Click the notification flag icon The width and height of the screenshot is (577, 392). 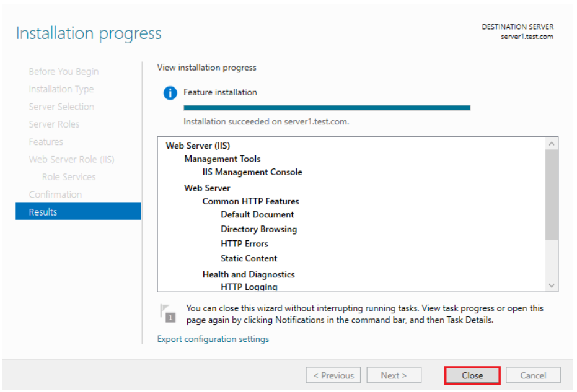pos(167,313)
